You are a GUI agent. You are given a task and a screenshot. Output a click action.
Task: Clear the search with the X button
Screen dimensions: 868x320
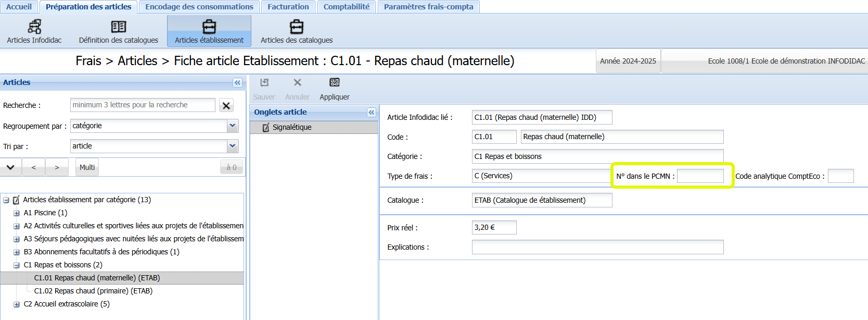click(226, 105)
